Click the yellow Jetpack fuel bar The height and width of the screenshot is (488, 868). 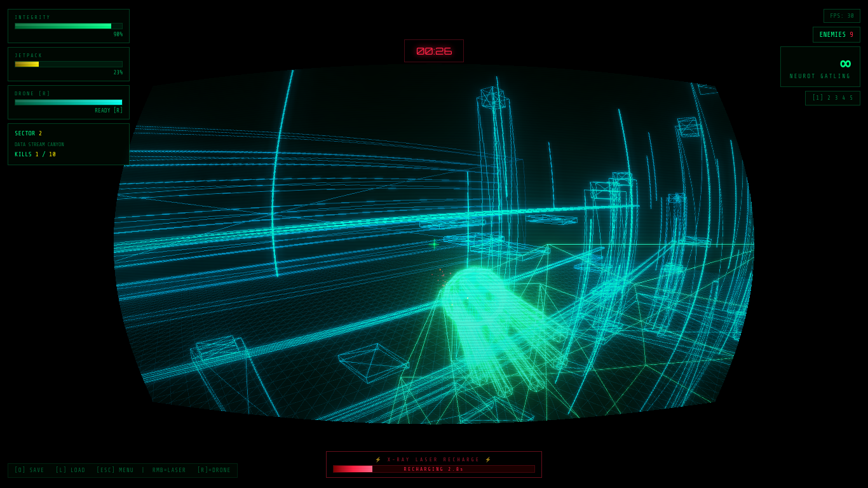[x=69, y=64]
